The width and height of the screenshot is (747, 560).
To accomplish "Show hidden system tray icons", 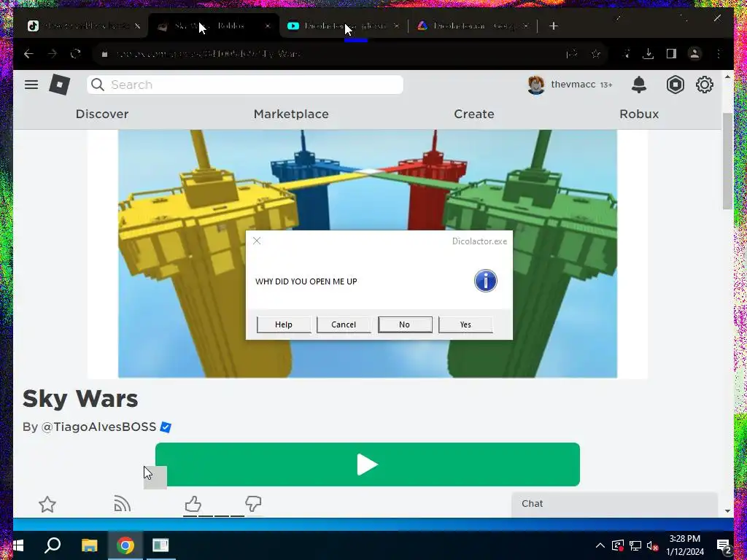I will 600,545.
